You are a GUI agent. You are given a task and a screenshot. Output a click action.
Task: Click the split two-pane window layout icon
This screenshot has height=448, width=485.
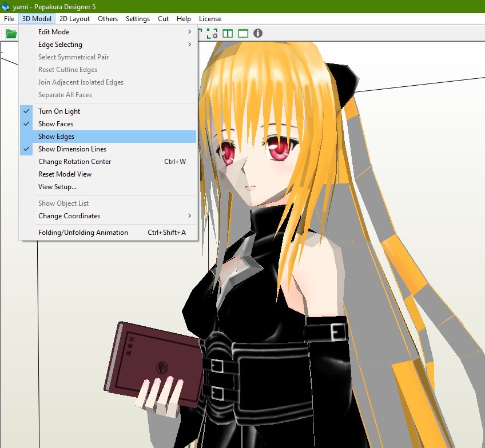click(228, 33)
